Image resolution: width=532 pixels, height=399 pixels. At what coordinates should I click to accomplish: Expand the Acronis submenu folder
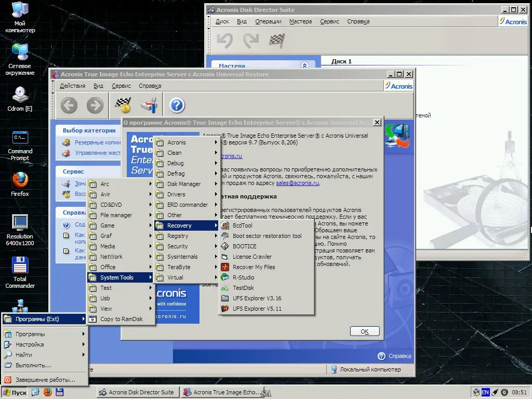click(x=187, y=142)
